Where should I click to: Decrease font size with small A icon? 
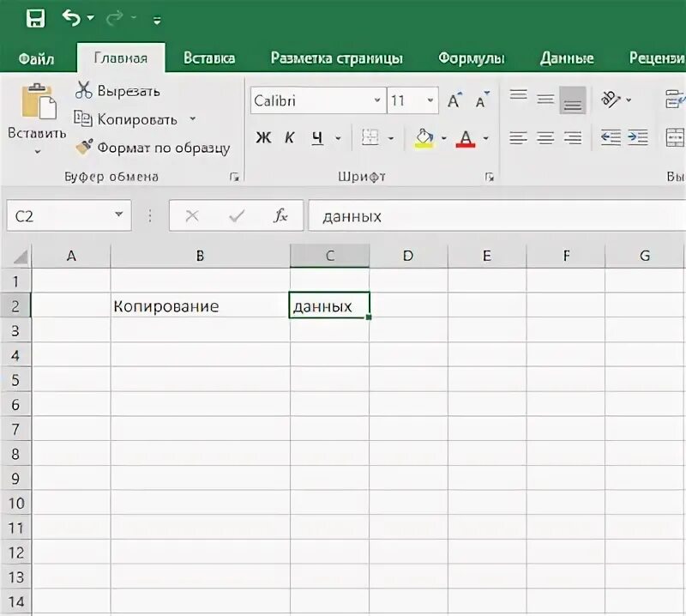(x=482, y=100)
